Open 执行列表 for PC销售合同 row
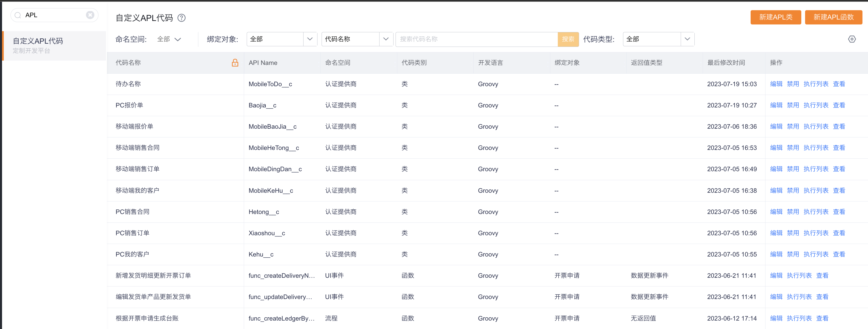 (x=816, y=211)
